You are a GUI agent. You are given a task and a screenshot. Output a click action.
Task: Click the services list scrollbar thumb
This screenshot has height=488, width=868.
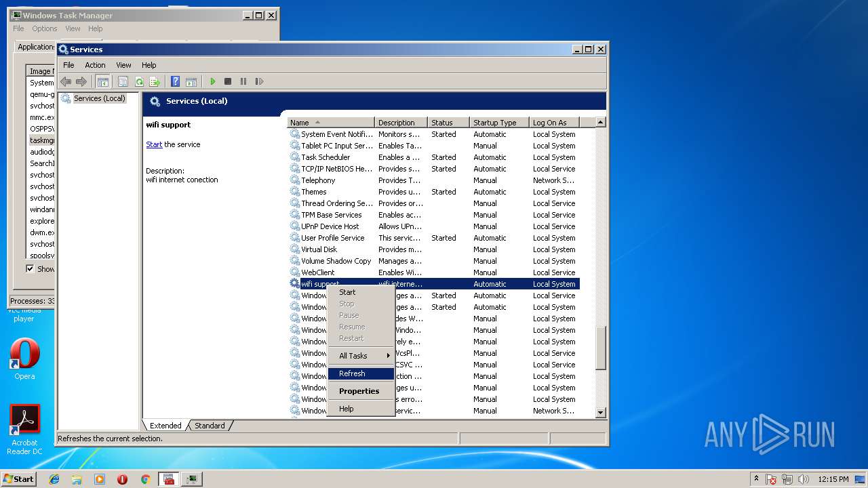600,349
